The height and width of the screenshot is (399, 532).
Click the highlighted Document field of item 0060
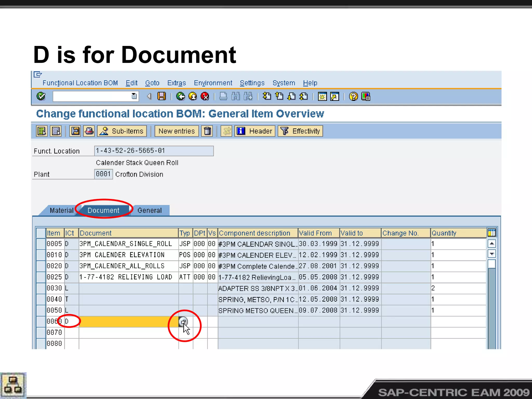129,322
